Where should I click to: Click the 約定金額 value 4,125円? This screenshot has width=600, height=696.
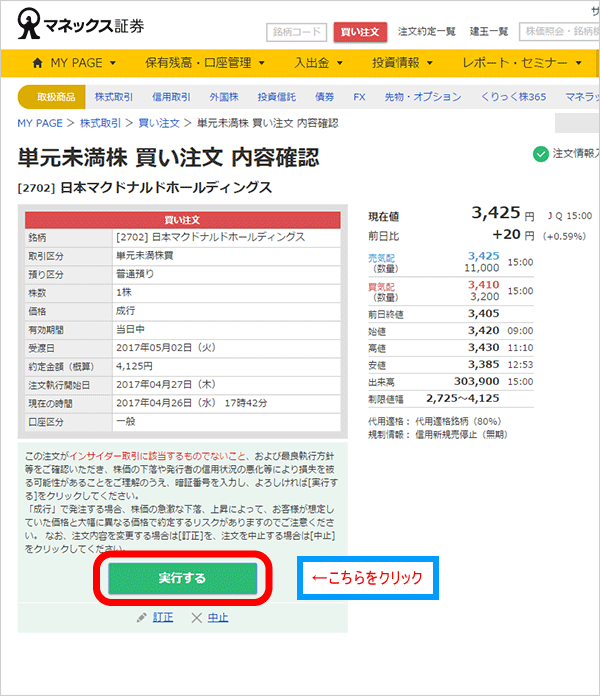(x=134, y=366)
